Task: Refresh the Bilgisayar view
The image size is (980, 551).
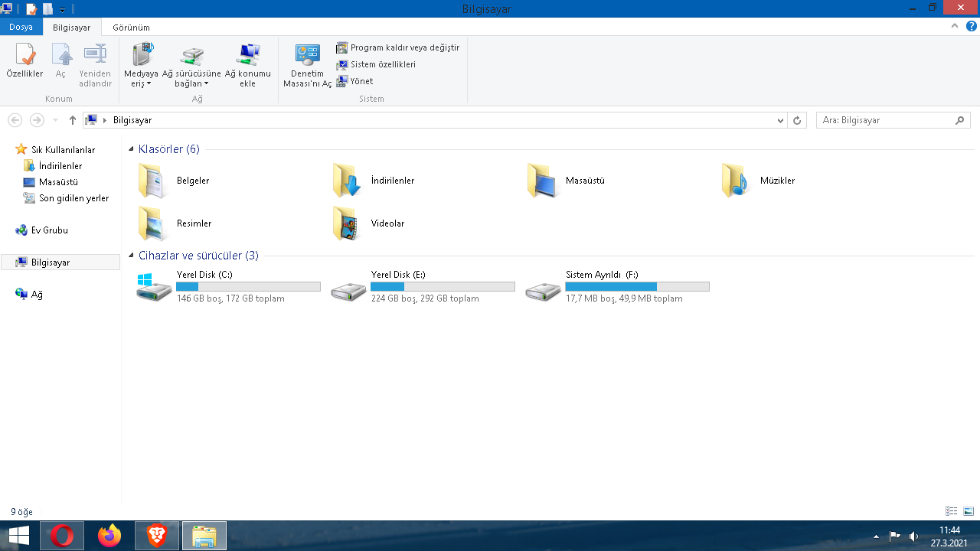Action: pos(797,120)
